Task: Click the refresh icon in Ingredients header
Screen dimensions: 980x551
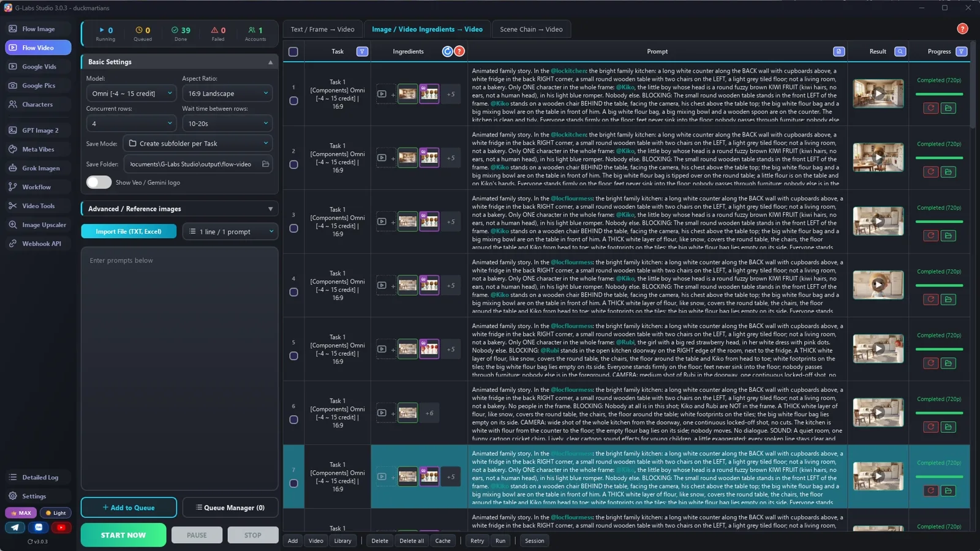Action: [448, 51]
